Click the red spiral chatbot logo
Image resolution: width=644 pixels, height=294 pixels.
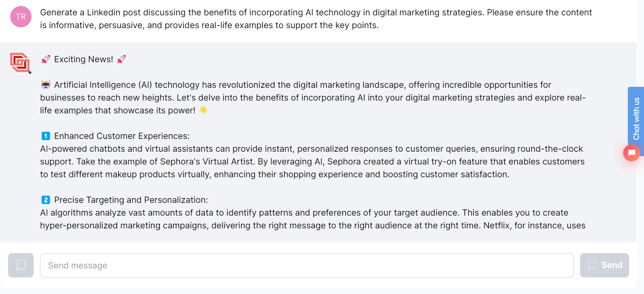coord(20,63)
